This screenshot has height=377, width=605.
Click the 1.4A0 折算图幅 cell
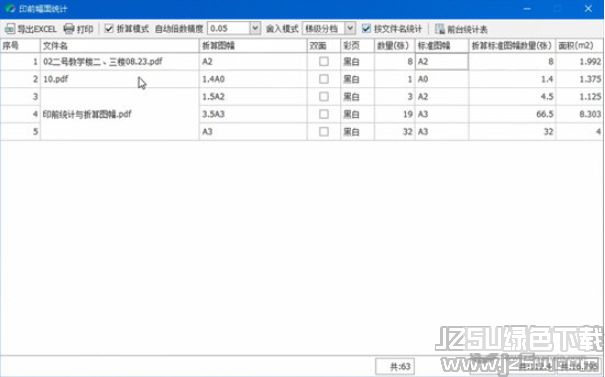pos(253,79)
